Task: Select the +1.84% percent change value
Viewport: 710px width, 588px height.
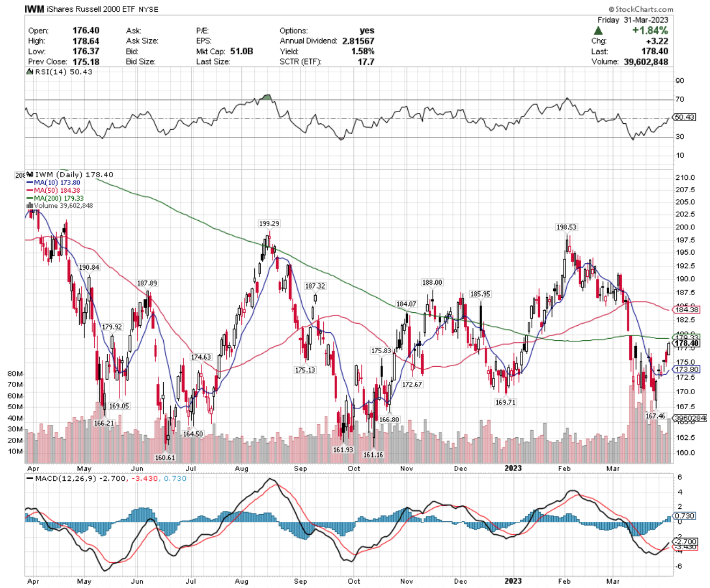Action: pyautogui.click(x=650, y=31)
